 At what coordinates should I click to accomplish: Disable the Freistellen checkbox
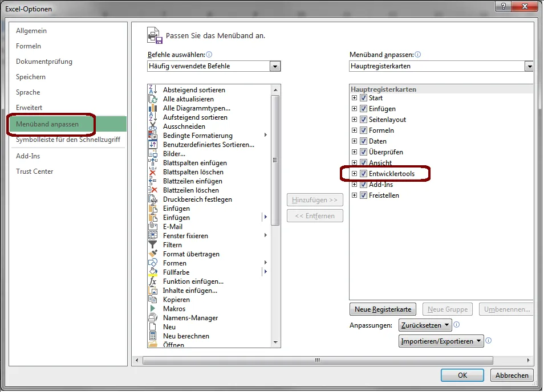[x=363, y=195]
